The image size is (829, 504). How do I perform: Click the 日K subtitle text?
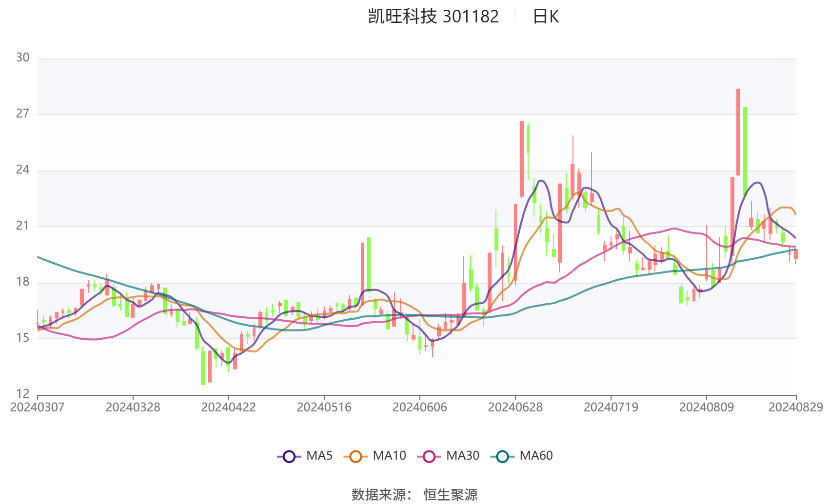tap(546, 17)
